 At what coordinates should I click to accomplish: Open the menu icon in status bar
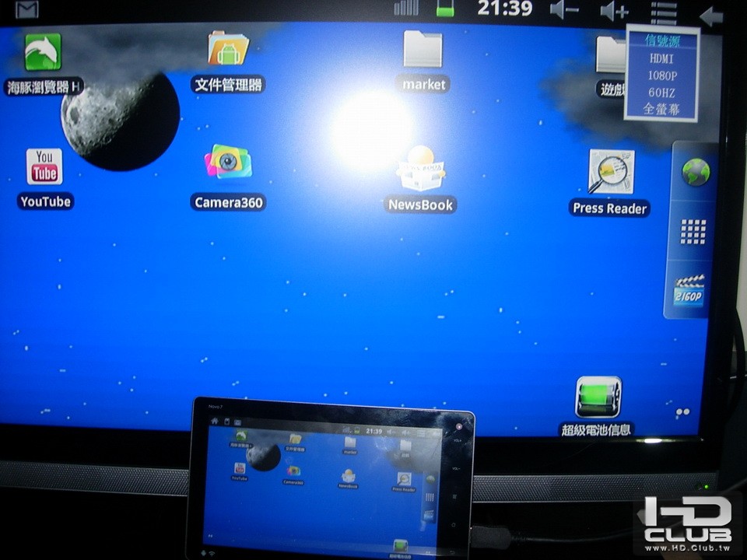[664, 13]
